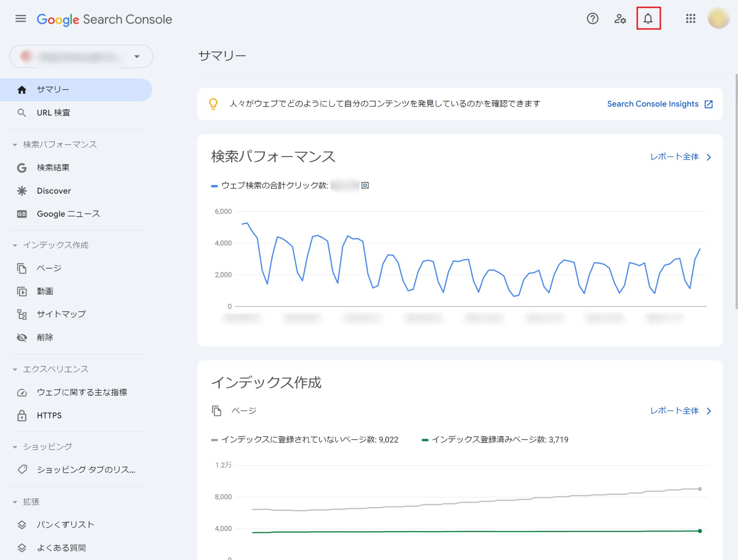Open the Search Console Insights link

point(659,104)
